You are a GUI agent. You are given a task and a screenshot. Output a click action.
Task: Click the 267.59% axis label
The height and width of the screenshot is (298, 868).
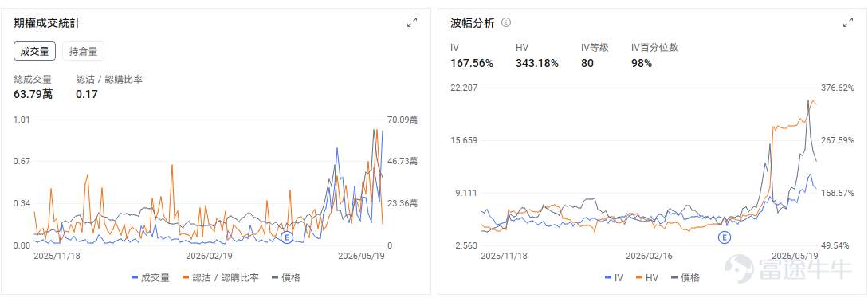point(838,140)
